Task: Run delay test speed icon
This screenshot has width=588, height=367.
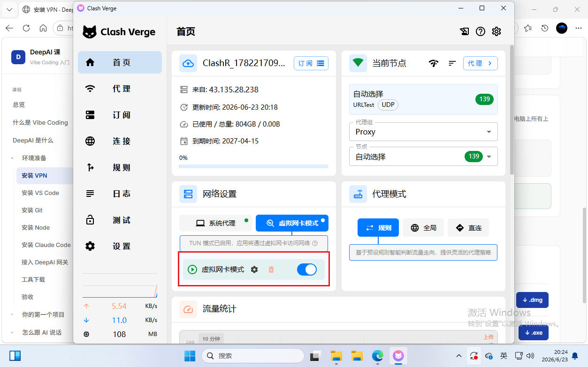Action: 434,63
